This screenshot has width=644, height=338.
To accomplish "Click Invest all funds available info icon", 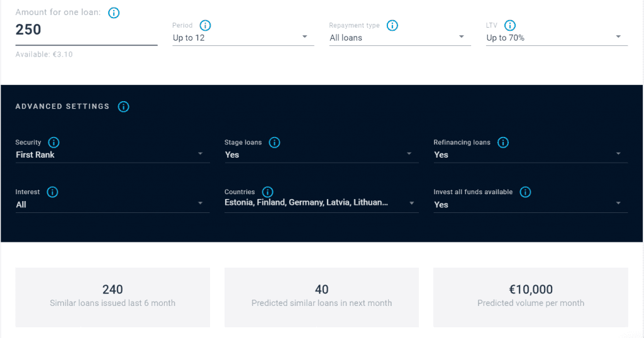I will [x=525, y=192].
